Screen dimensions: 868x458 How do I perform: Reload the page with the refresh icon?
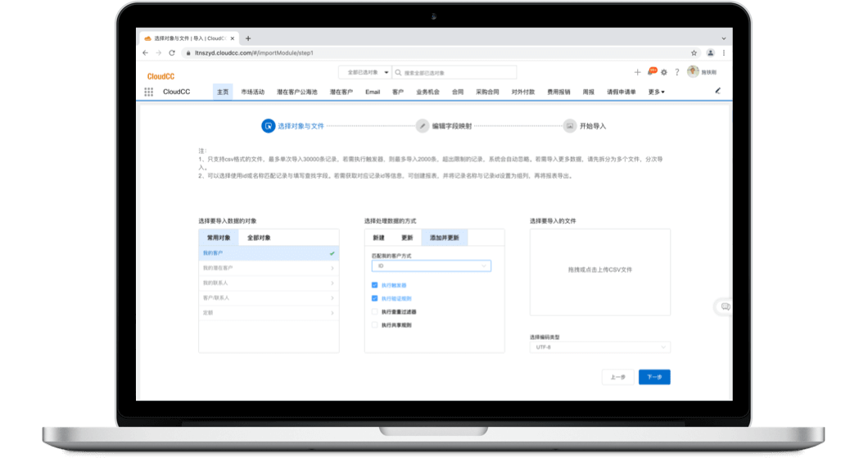(x=172, y=53)
